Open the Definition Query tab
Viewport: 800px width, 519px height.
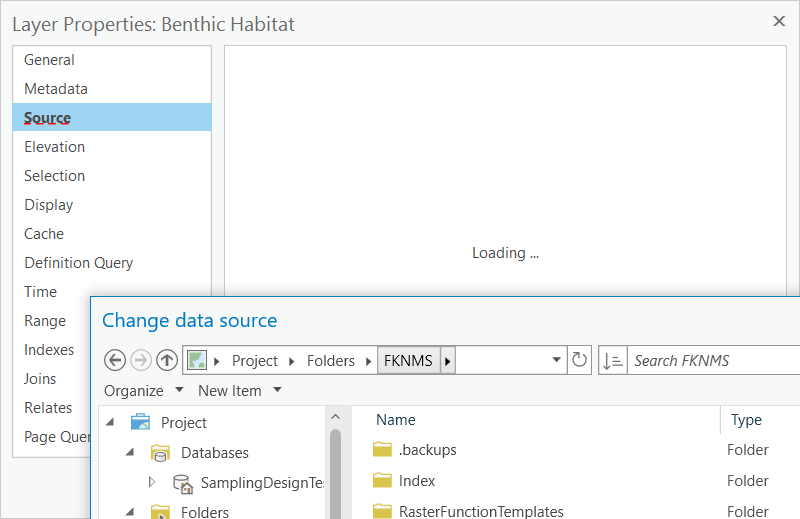click(x=79, y=263)
